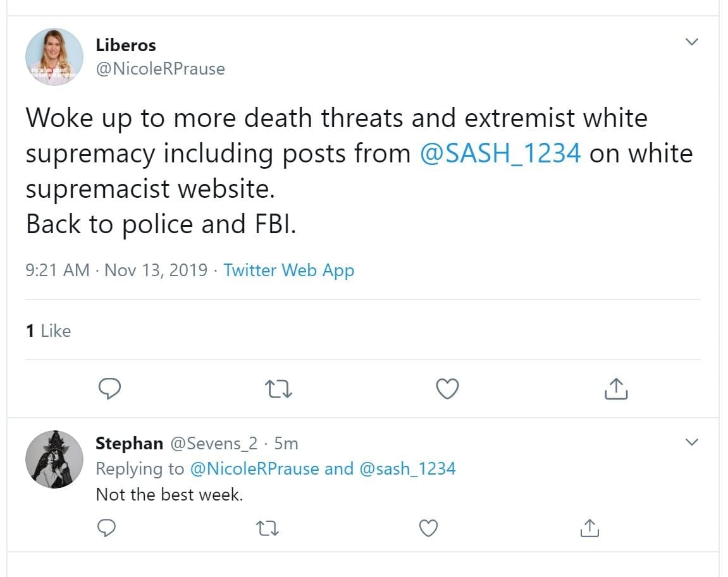The height and width of the screenshot is (577, 728).
Task: Open the @SASH_1234 mention in tweet text
Action: coord(500,154)
